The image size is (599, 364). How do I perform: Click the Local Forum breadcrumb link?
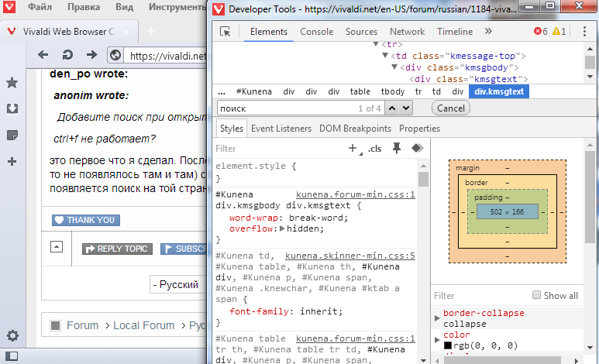(143, 325)
